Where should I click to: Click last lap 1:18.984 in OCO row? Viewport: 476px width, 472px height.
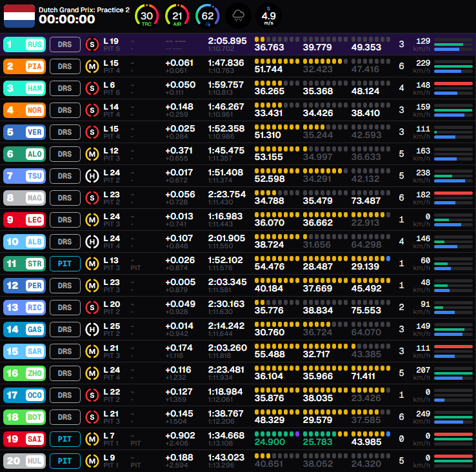(225, 391)
